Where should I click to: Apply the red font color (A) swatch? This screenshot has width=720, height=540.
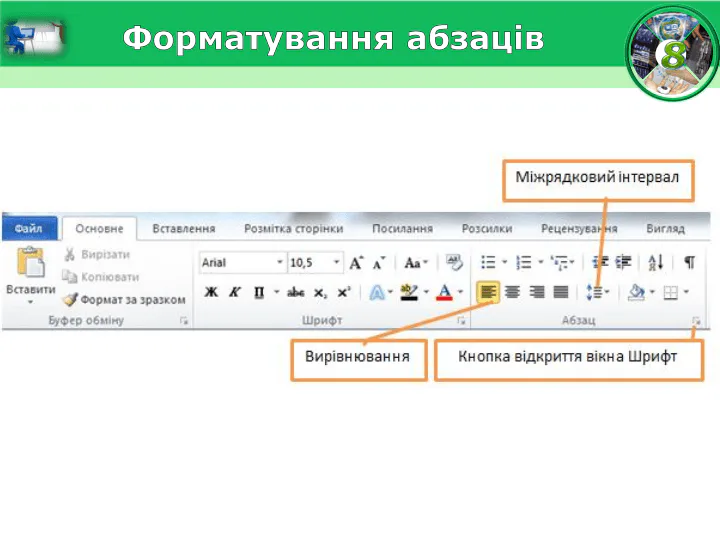click(x=445, y=293)
